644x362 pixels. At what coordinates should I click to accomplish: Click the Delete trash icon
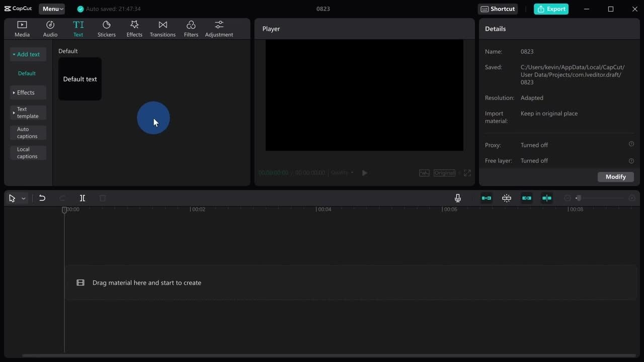click(103, 198)
